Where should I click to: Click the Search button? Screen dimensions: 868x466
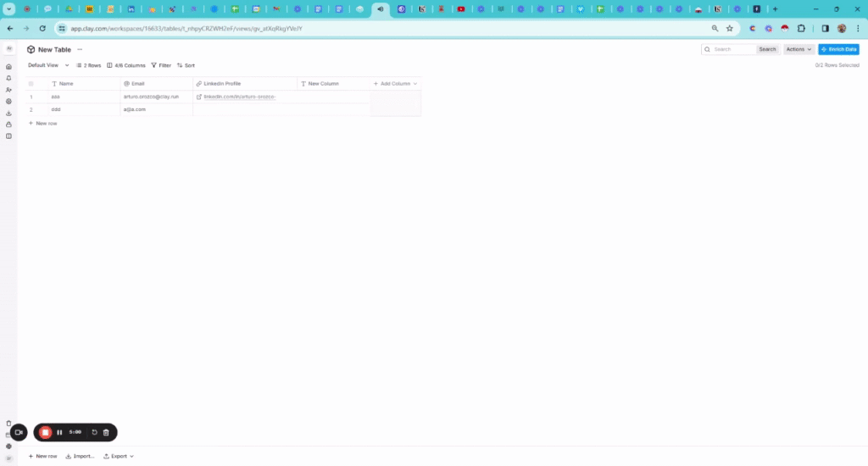767,49
